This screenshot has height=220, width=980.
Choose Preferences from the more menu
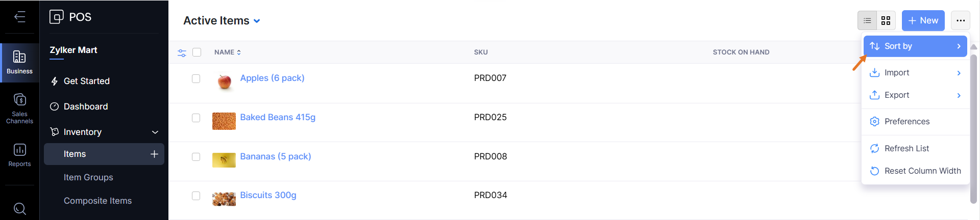(x=906, y=121)
